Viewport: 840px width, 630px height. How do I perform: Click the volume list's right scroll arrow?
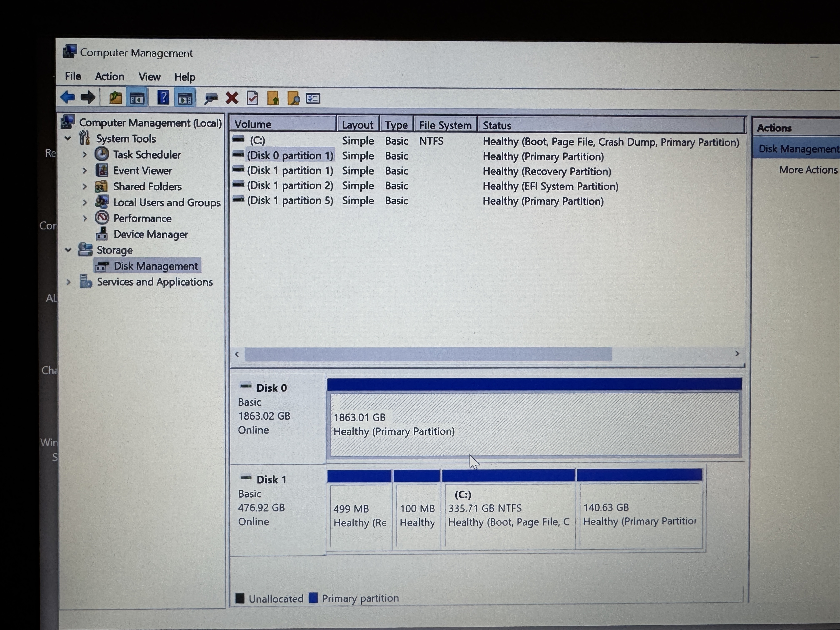(x=737, y=354)
